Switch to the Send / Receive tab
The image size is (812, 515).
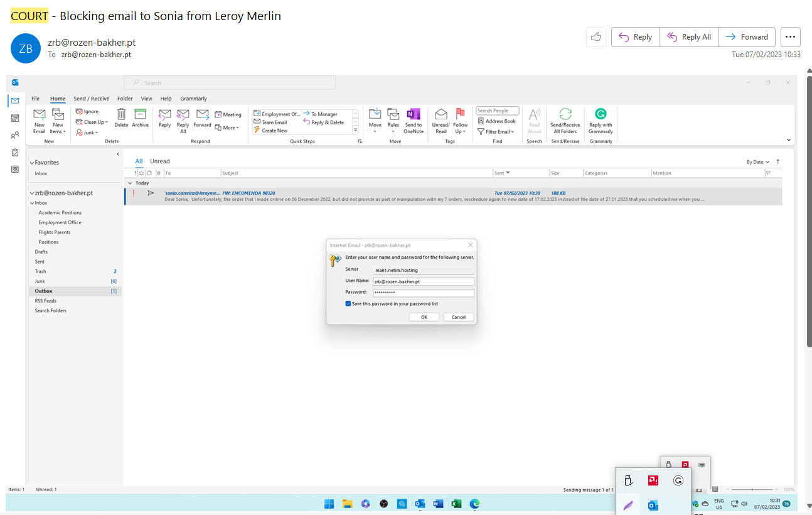tap(91, 99)
